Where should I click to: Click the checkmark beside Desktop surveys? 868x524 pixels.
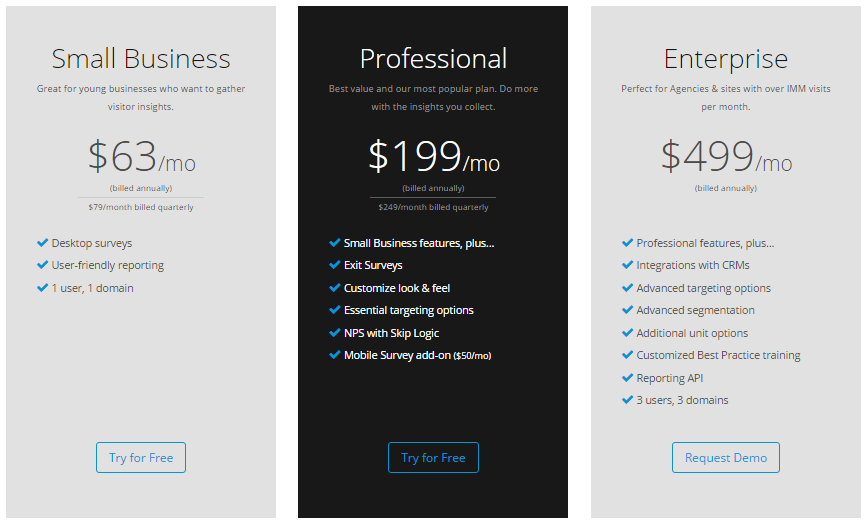pyautogui.click(x=42, y=242)
